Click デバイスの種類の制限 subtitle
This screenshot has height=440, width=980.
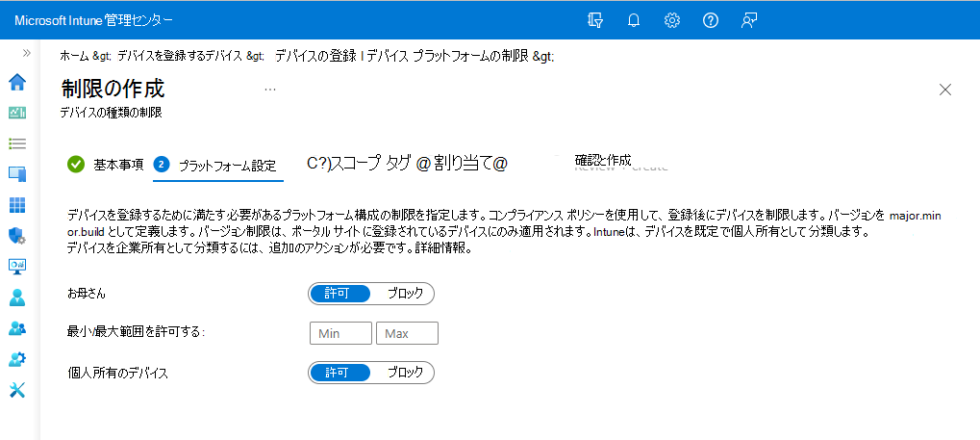coord(112,114)
